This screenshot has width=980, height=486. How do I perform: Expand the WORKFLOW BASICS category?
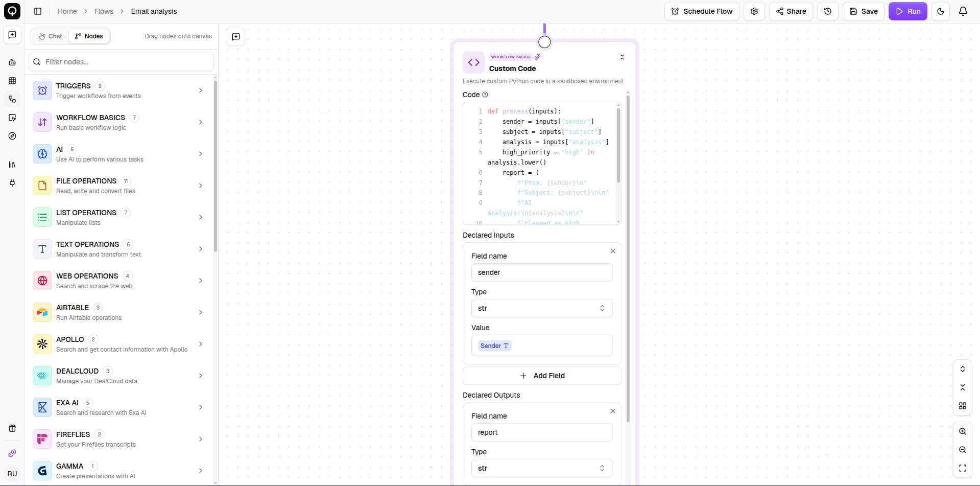[x=118, y=122]
